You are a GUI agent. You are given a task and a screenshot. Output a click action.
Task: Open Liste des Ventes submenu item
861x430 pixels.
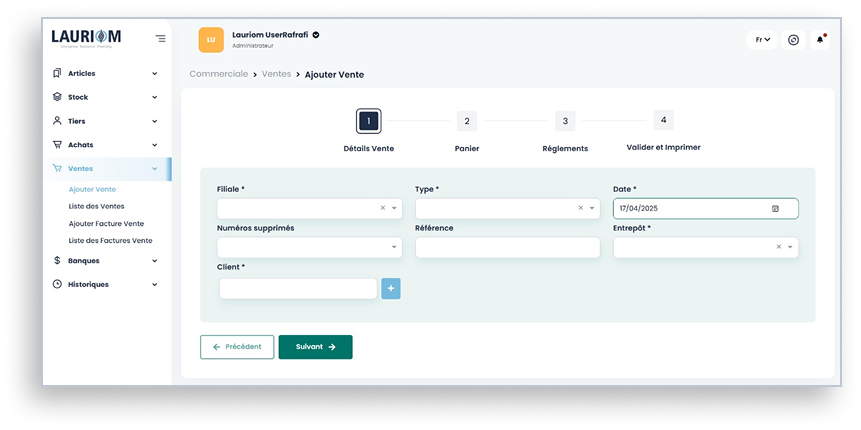coord(97,206)
